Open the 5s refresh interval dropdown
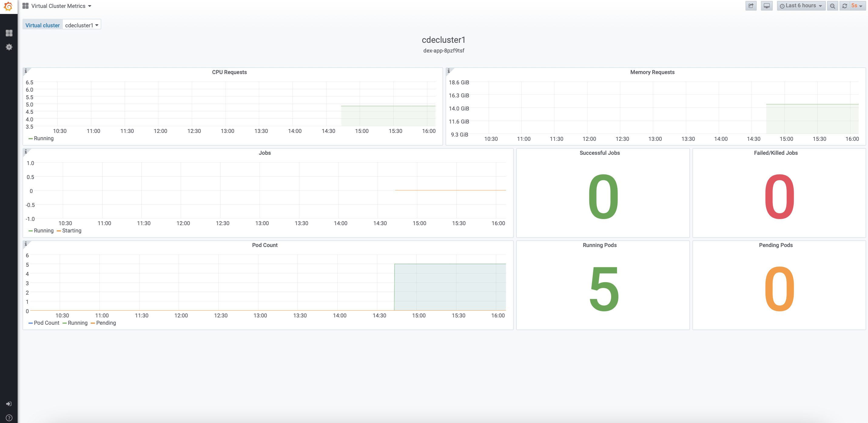 pos(856,6)
